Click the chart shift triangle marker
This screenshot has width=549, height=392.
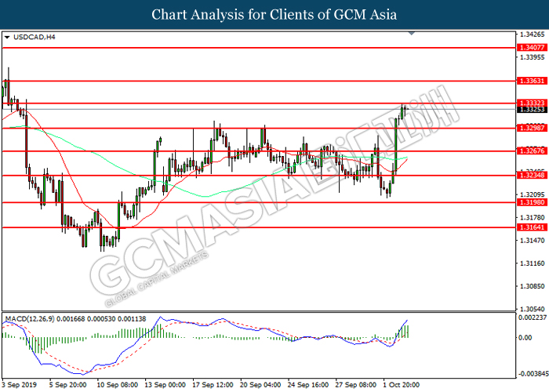(x=412, y=33)
